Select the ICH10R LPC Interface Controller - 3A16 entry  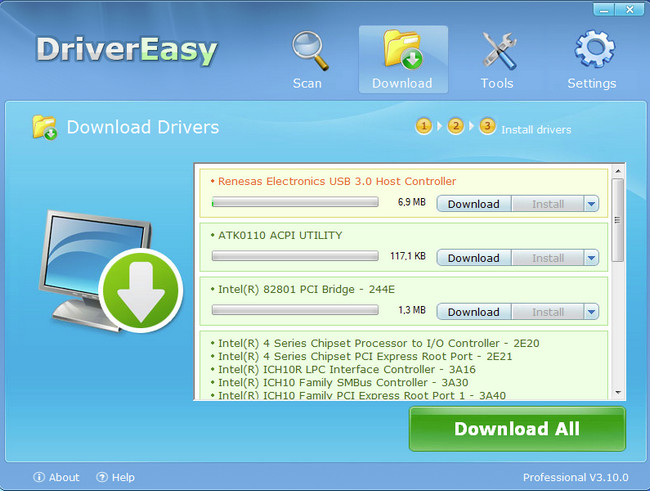(347, 369)
